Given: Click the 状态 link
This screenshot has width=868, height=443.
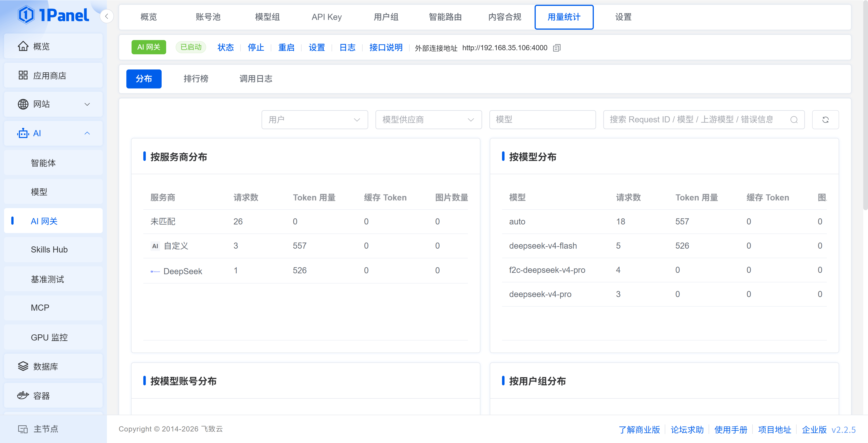Looking at the screenshot, I should coord(225,48).
